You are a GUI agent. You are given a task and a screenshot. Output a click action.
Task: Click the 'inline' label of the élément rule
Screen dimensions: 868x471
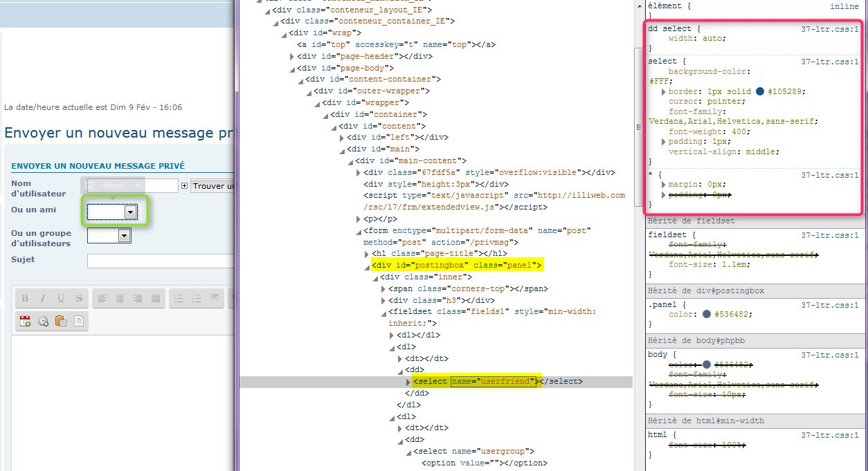point(844,6)
